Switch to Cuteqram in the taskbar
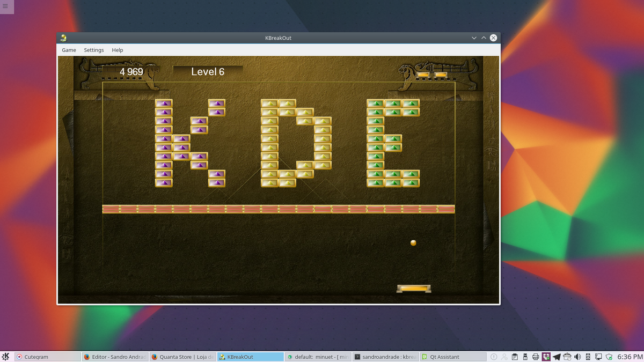This screenshot has width=644, height=362. [x=47, y=357]
